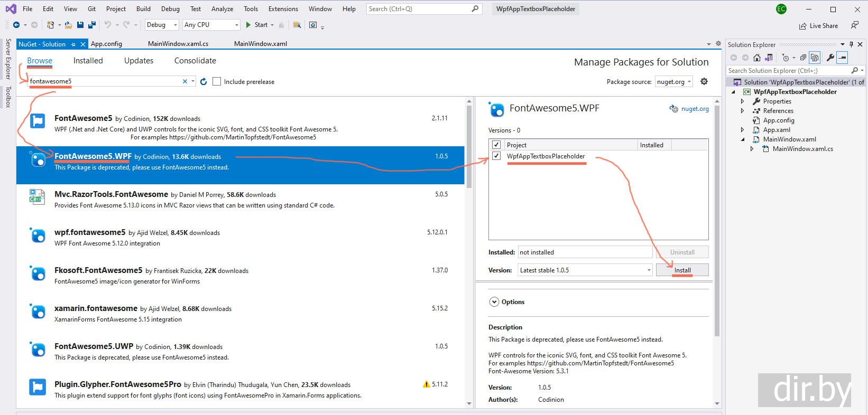The height and width of the screenshot is (415, 868).
Task: Open the Version 'Latest stable 1.0.5' dropdown
Action: 585,270
